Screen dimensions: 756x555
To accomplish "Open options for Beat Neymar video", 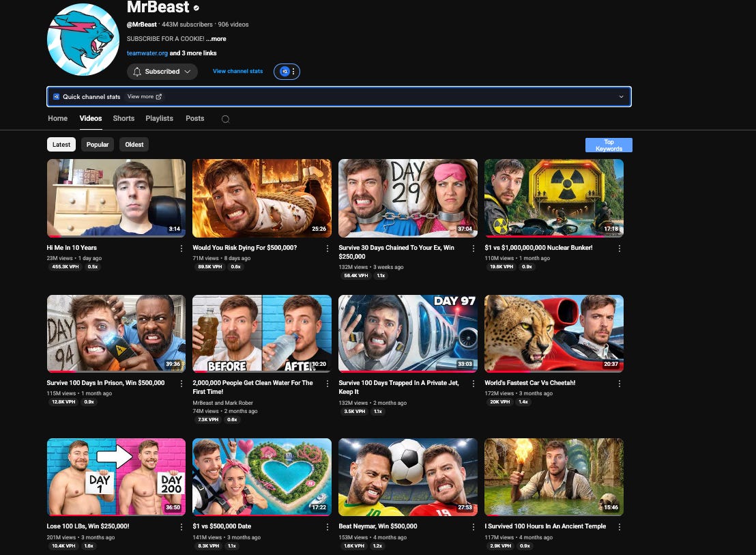I will tap(474, 527).
